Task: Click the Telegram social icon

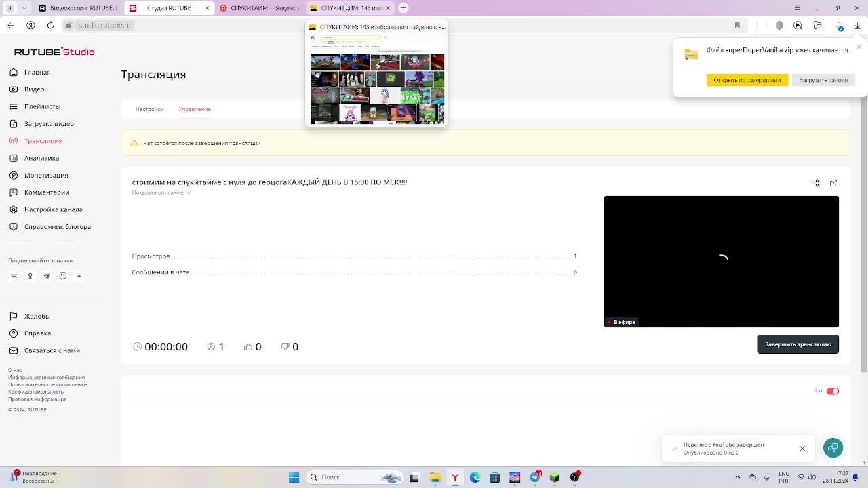Action: (x=46, y=276)
